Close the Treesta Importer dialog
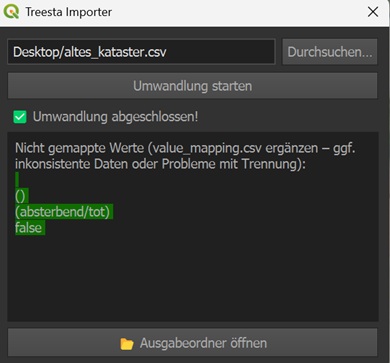 [373, 12]
